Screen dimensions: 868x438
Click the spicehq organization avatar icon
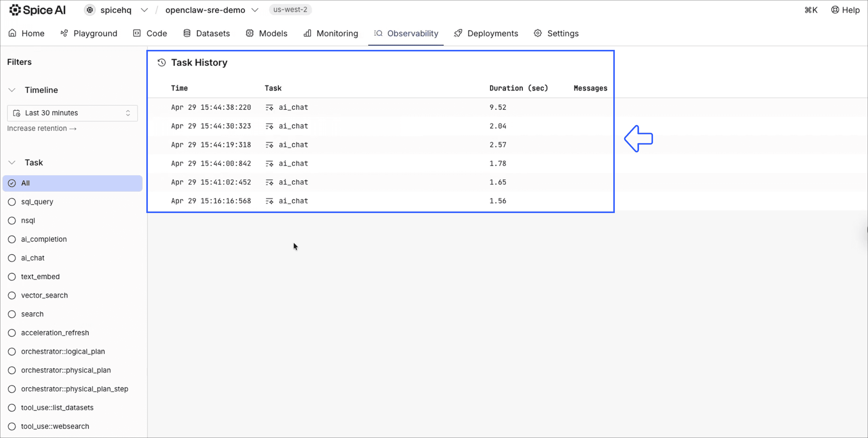[x=90, y=10]
